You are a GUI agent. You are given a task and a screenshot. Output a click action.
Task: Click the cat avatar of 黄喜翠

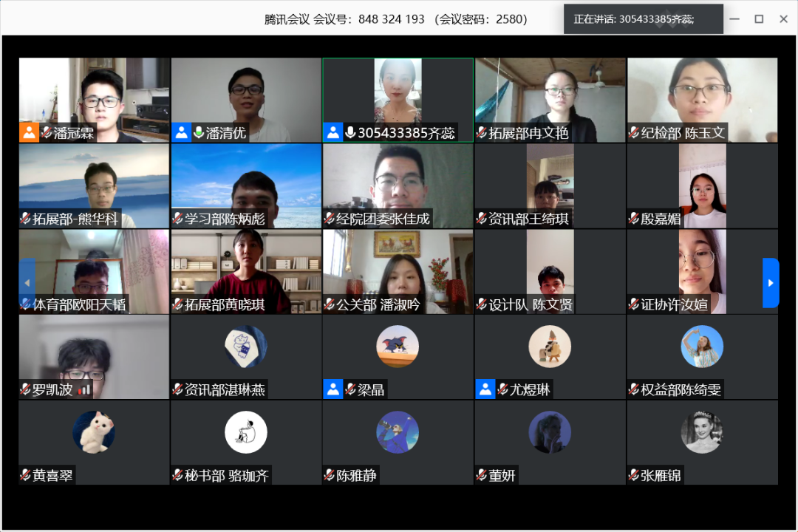tap(94, 432)
